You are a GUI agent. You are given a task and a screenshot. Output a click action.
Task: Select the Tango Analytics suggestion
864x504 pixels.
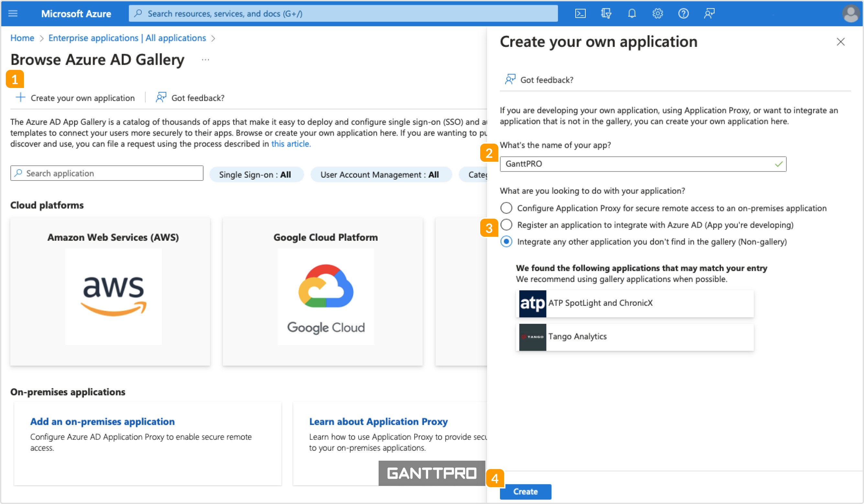[635, 337]
